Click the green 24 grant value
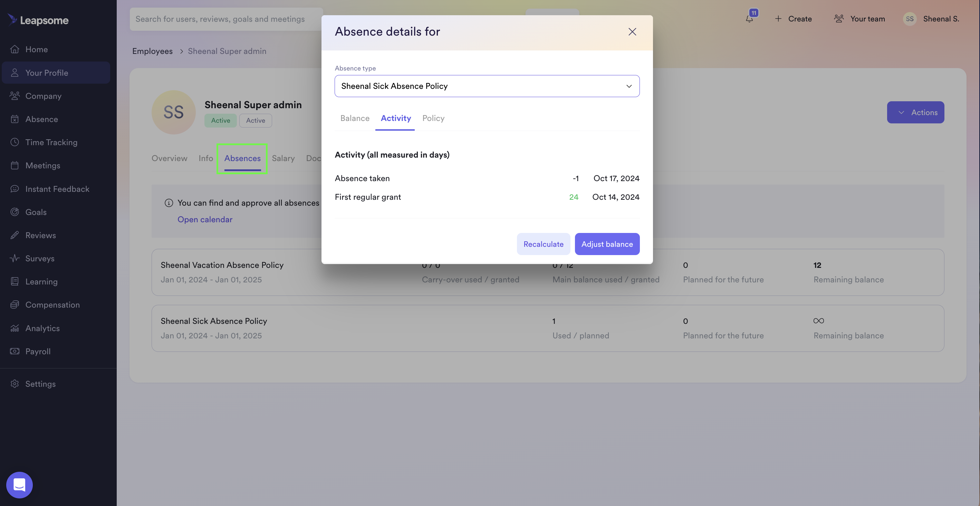The height and width of the screenshot is (506, 980). [574, 197]
